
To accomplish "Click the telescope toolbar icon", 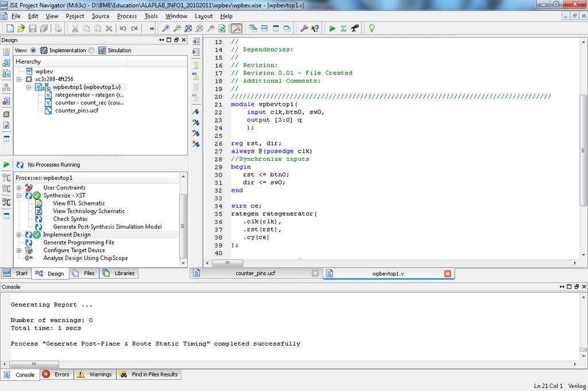I will pos(355,29).
